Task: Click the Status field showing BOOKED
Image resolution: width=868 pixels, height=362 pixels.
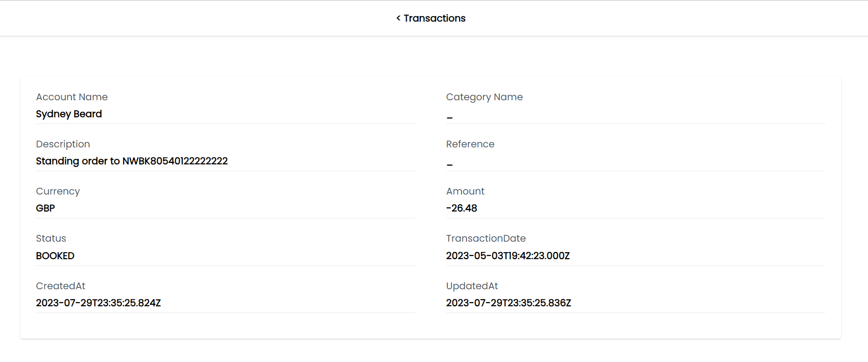Action: click(x=55, y=256)
